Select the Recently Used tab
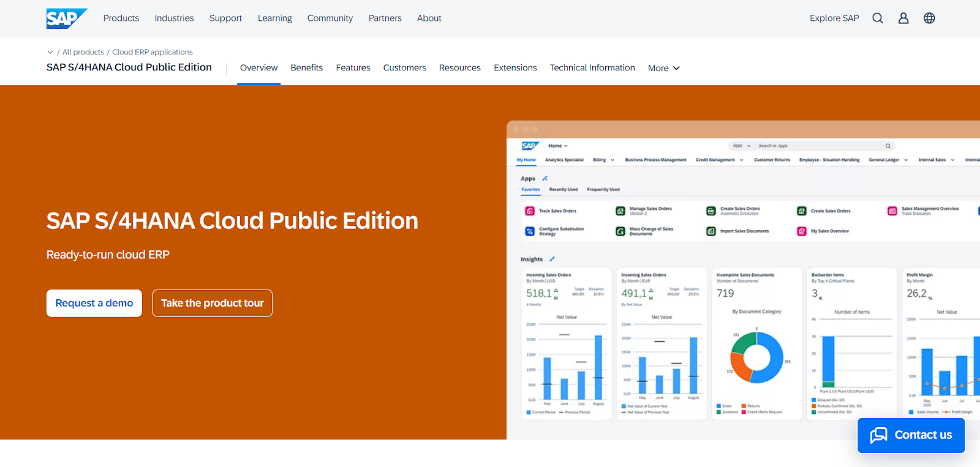Viewport: 980px width, 467px height. pos(563,190)
